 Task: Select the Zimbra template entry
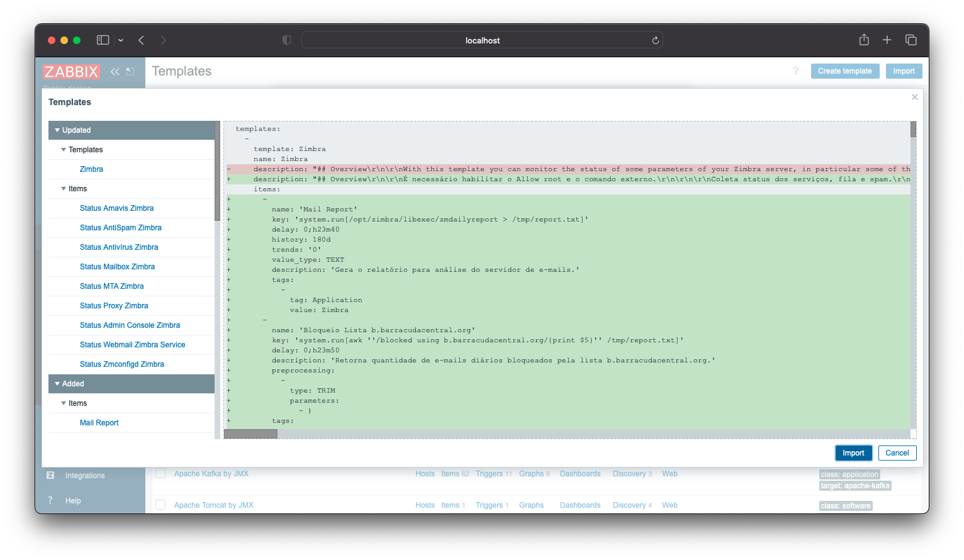point(91,169)
